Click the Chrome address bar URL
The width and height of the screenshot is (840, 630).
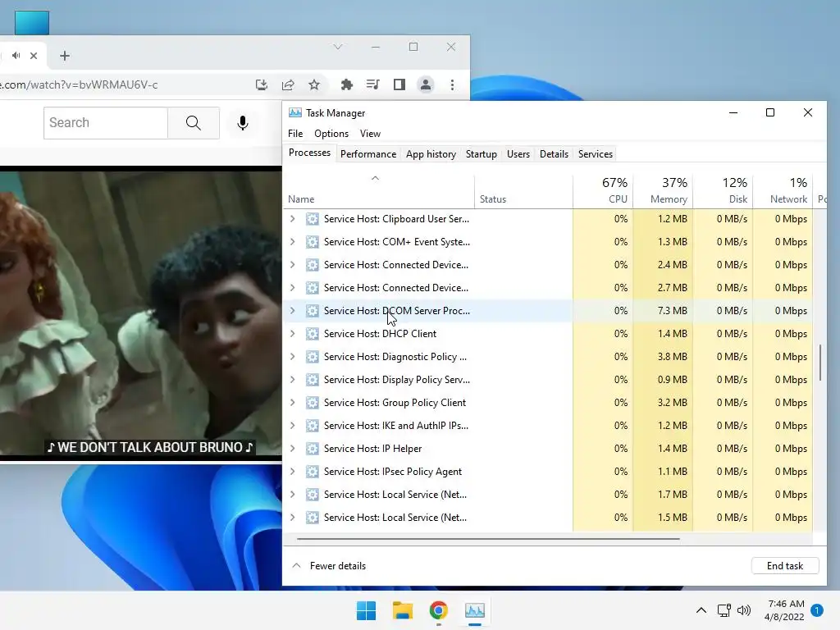80,84
